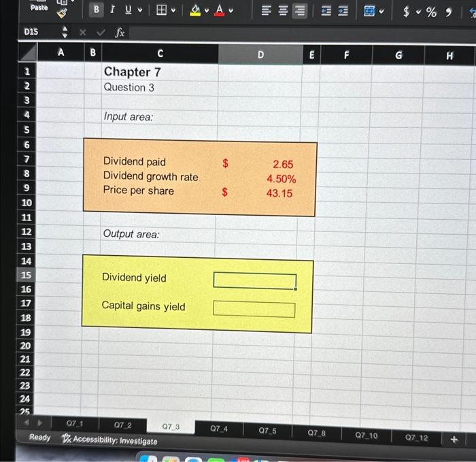The width and height of the screenshot is (476, 462).
Task: Align text right
Action: (300, 12)
